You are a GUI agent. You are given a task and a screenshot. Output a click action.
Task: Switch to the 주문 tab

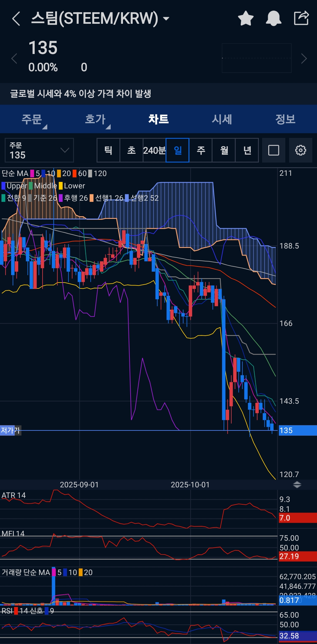pyautogui.click(x=32, y=119)
